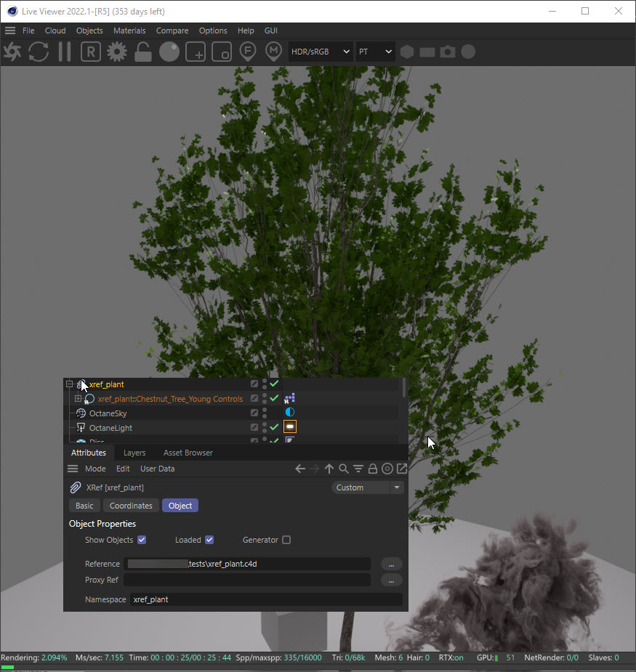The image size is (636, 672).
Task: Open the hamburger menu beside File
Action: tap(10, 31)
